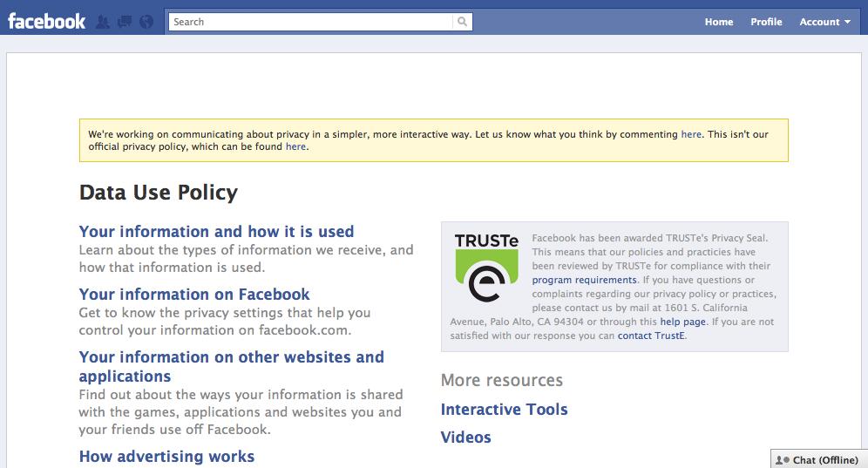Click the 'More resources' heading
This screenshot has width=868, height=468.
tap(501, 380)
